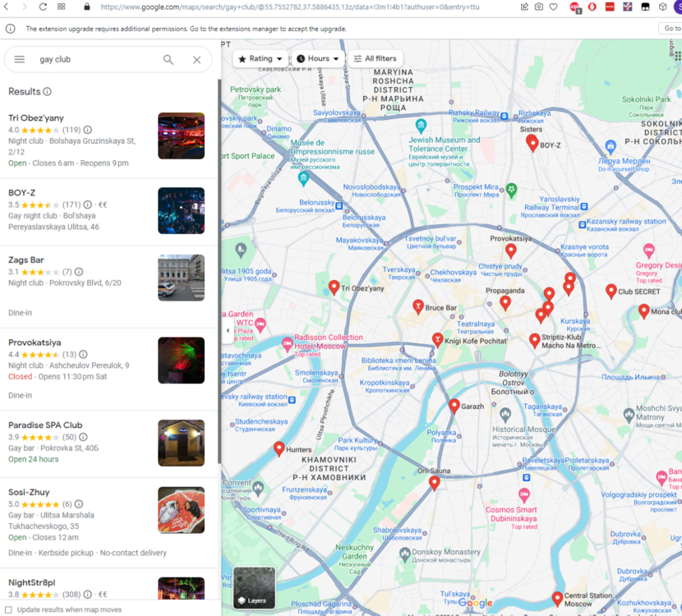This screenshot has height=616, width=682.
Task: View the Zags Bar photo thumbnail
Action: (x=181, y=278)
